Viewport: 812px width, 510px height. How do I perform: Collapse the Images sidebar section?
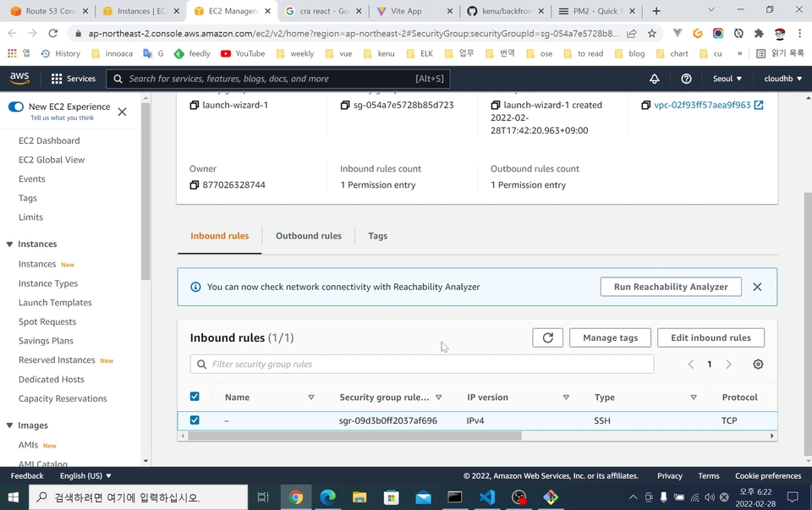9,425
